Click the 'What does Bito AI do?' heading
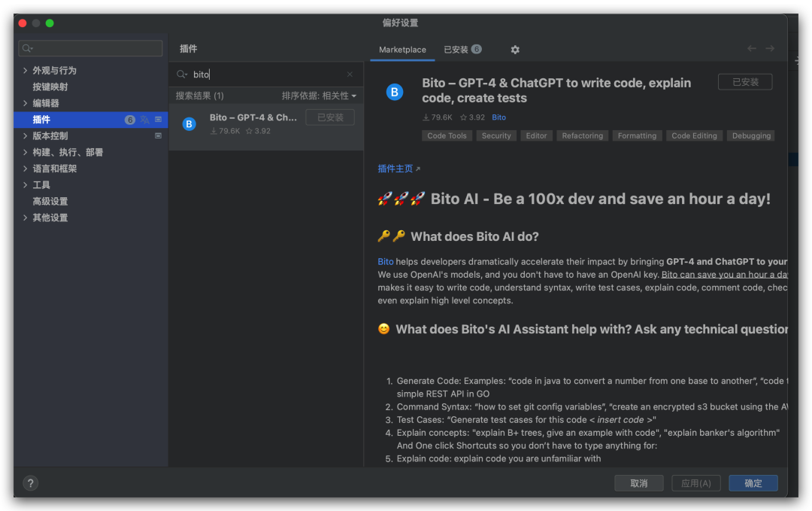812x511 pixels. [x=474, y=237]
